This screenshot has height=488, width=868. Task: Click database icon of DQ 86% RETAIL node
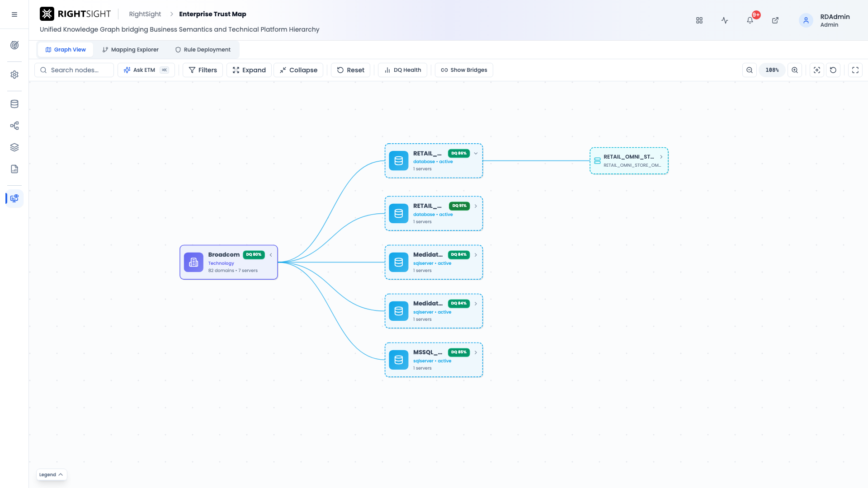click(399, 161)
